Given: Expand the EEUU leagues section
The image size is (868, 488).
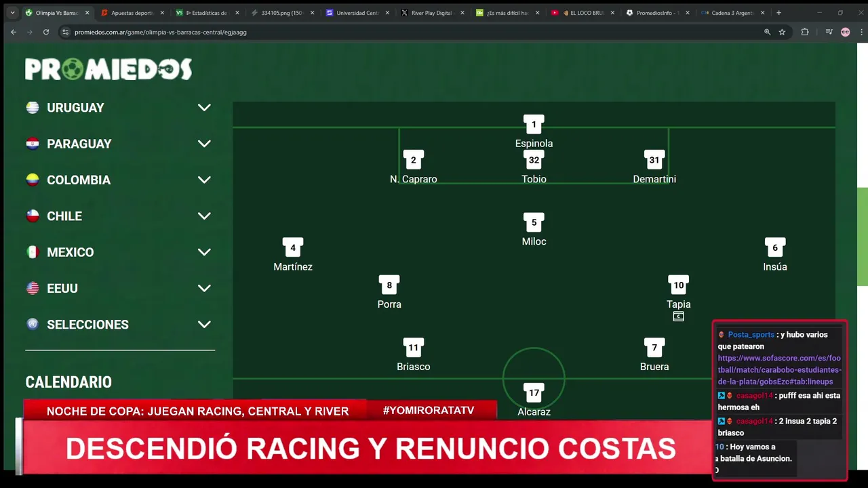Looking at the screenshot, I should click(204, 288).
